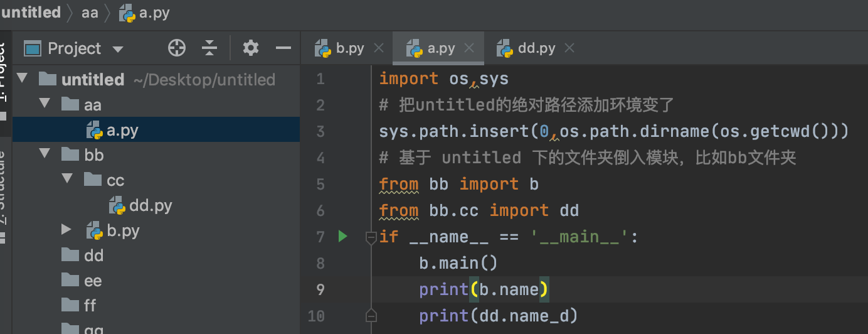Viewport: 868px width, 334px height.
Task: Collapse the aa folder arrow
Action: coord(45,104)
